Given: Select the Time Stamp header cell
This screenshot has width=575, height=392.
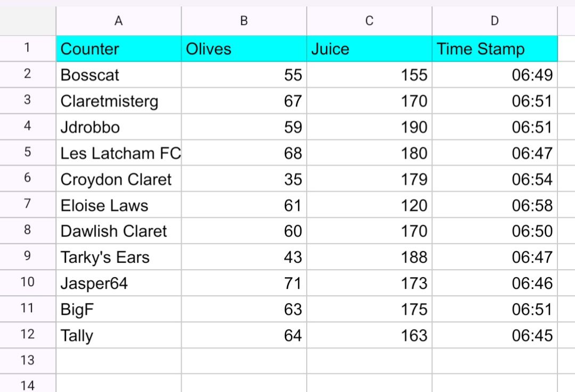Looking at the screenshot, I should (x=495, y=49).
